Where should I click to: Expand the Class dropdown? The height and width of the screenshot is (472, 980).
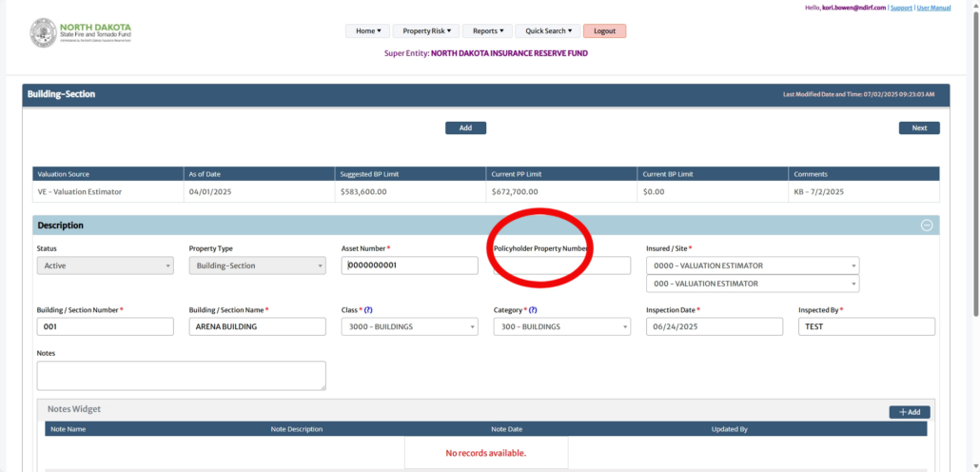409,326
